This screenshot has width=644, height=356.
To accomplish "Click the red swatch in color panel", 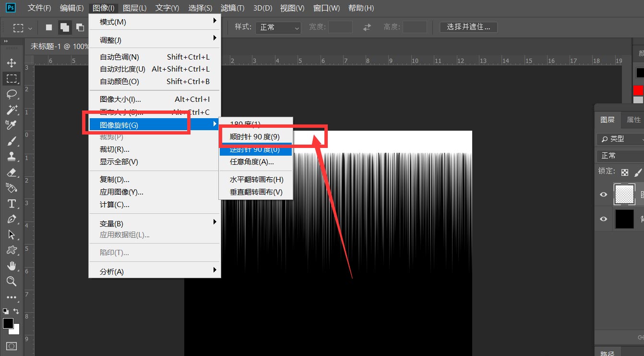I will coord(638,90).
